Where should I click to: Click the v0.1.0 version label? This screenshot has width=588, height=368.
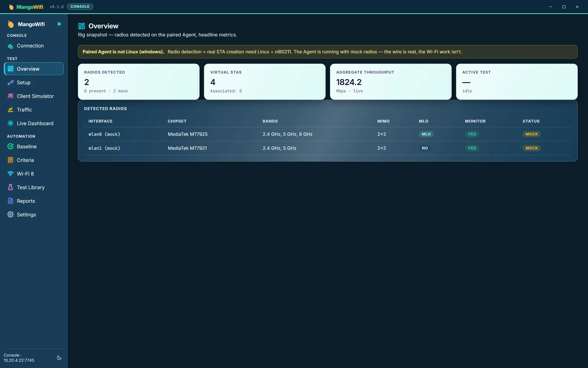coord(57,7)
